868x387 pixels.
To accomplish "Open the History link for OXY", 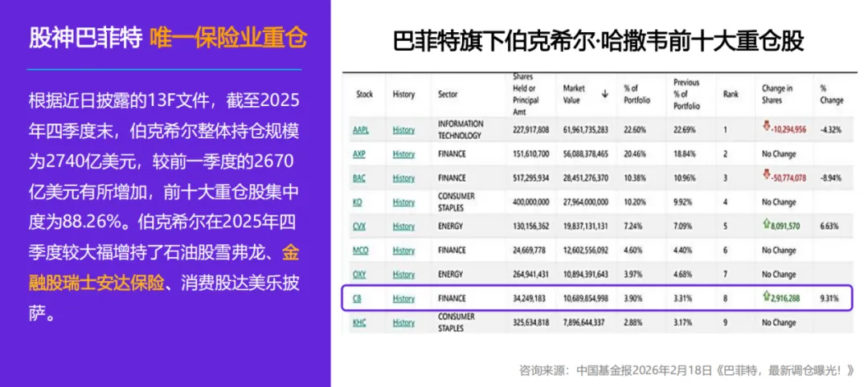I will tap(403, 275).
